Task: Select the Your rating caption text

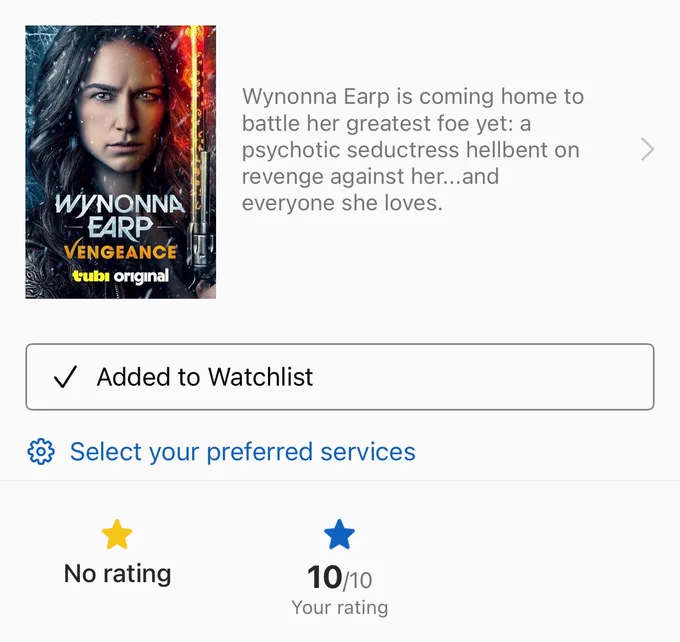Action: pos(340,607)
